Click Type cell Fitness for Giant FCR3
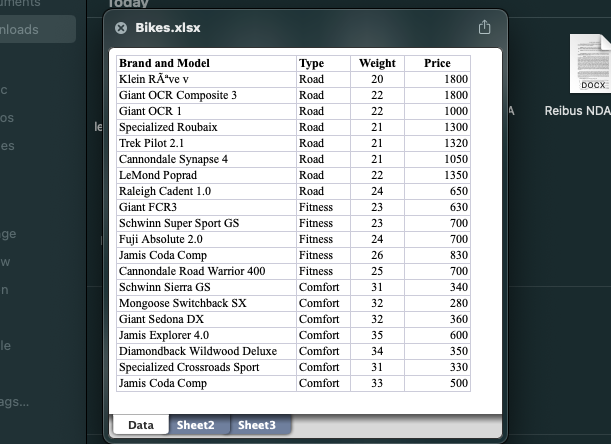The image size is (611, 444). click(x=323, y=207)
